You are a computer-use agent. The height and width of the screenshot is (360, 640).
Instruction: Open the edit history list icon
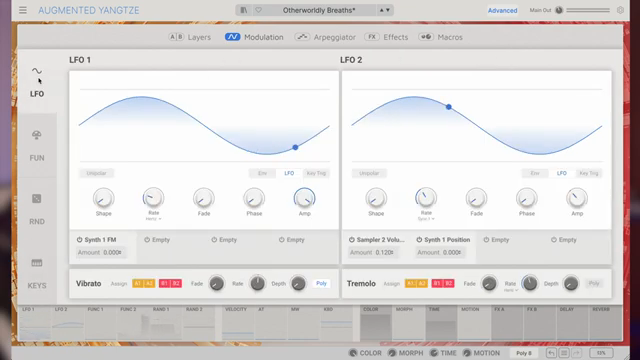coord(564,353)
